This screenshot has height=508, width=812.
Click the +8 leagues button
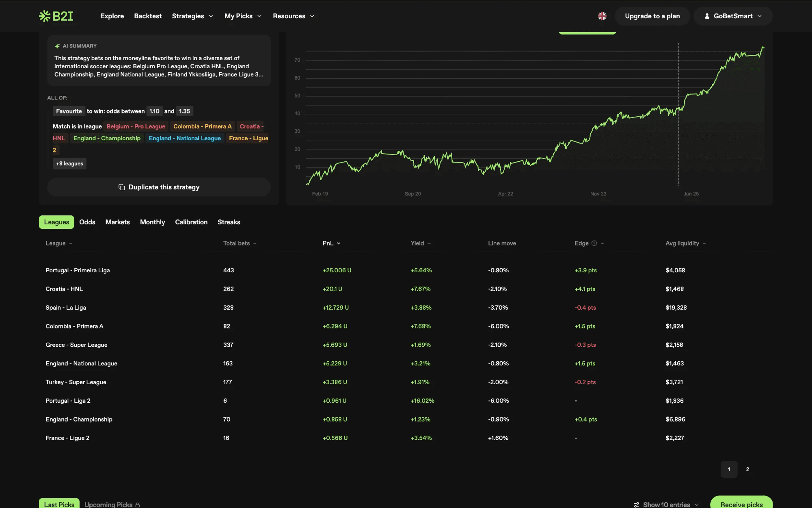[69, 163]
